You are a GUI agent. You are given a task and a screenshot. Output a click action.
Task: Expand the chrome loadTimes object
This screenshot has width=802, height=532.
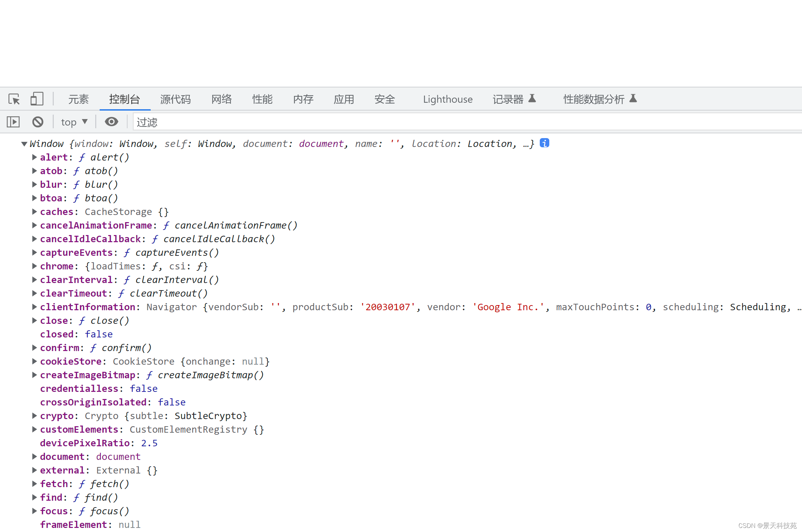(x=33, y=265)
